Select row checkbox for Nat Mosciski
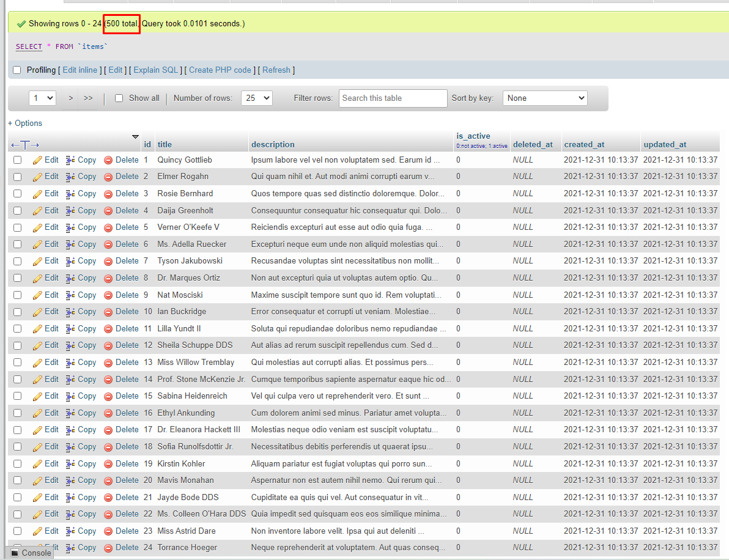Viewport: 729px width, 560px height. coord(18,295)
